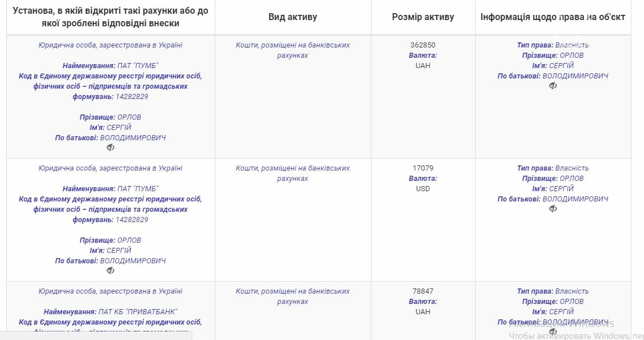The height and width of the screenshot is (340, 644).
Task: Click name ПАТ КБ "ПРИВАТБАНК"
Action: click(138, 311)
